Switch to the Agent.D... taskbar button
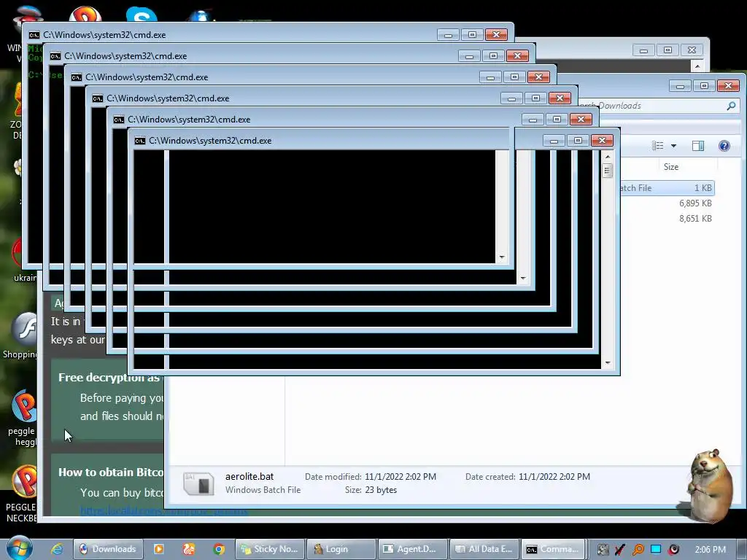 pos(413,549)
